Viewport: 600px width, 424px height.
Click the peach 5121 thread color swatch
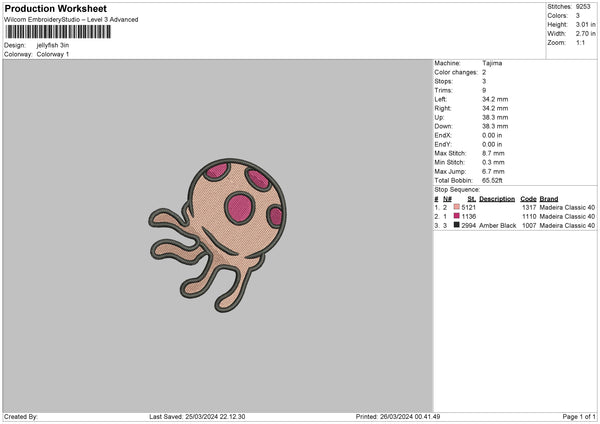click(457, 207)
